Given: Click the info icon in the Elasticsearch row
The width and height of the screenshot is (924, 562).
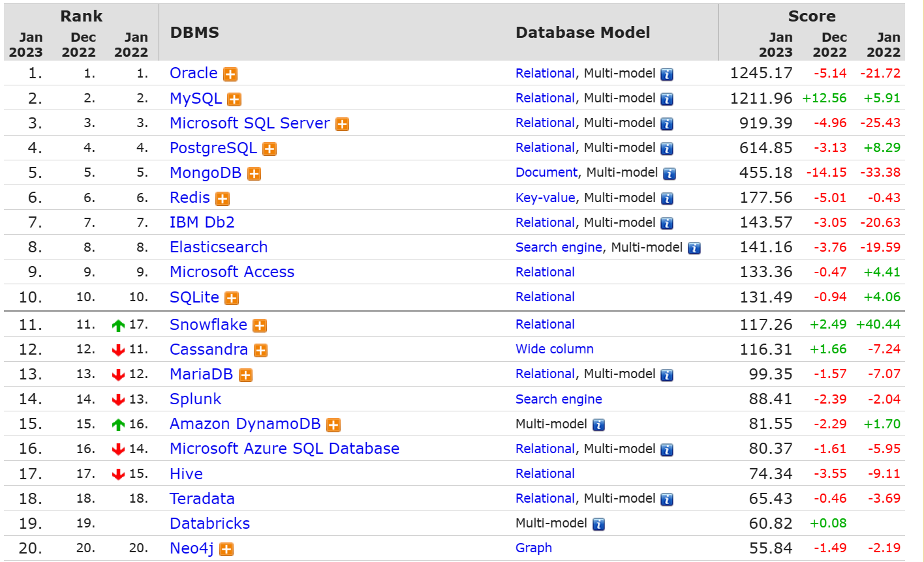Looking at the screenshot, I should tap(694, 248).
